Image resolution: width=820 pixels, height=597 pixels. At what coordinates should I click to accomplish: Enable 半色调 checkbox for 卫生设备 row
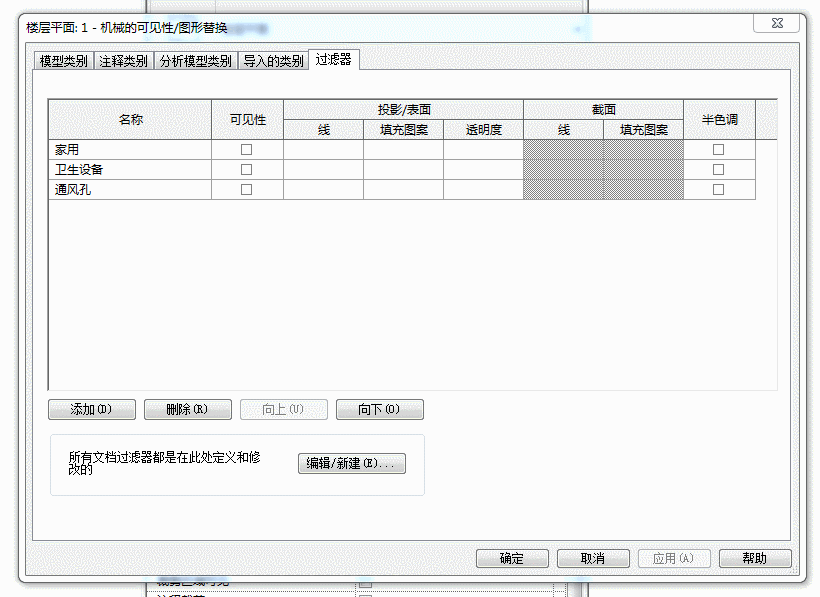point(719,169)
